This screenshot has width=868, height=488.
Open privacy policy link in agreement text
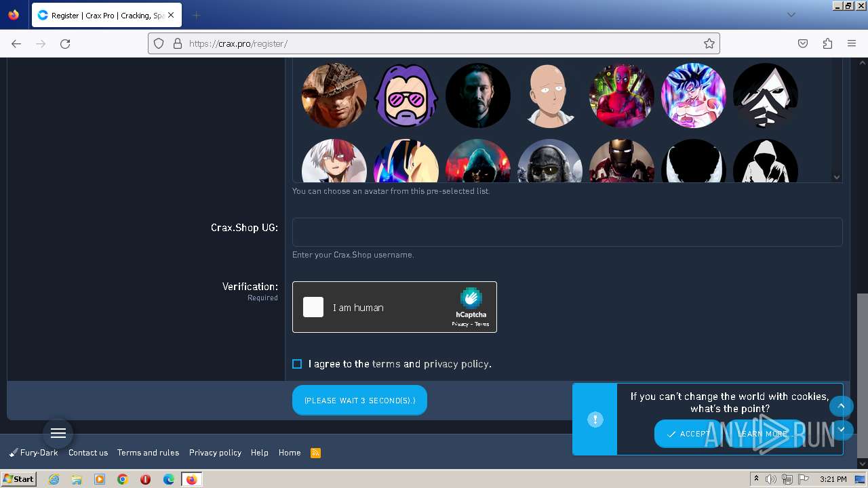(x=456, y=364)
